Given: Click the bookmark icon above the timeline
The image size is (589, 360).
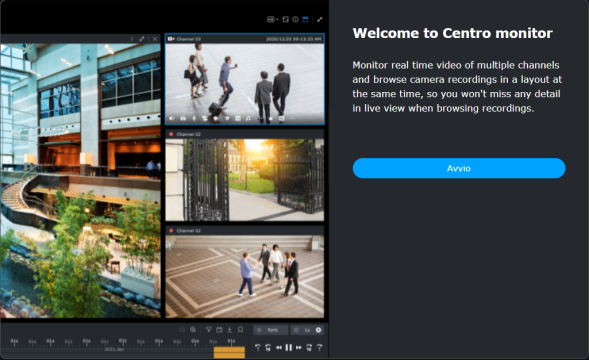Looking at the screenshot, I should (x=240, y=330).
